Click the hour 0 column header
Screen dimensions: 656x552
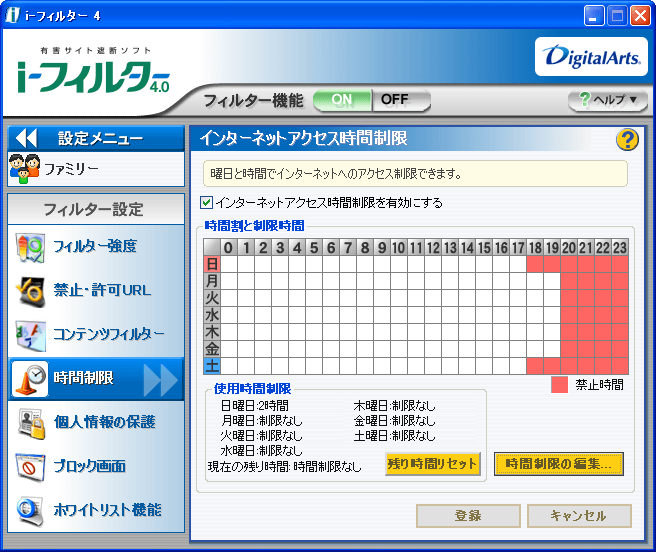228,247
